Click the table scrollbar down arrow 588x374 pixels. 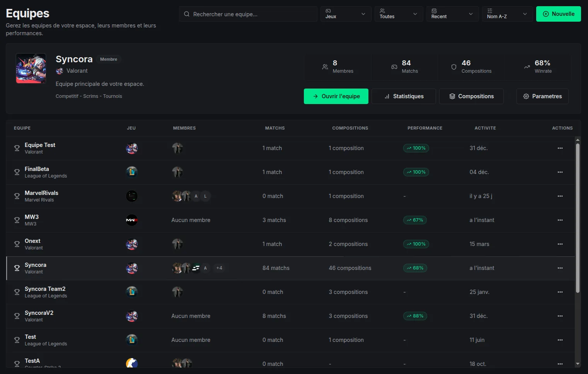578,364
